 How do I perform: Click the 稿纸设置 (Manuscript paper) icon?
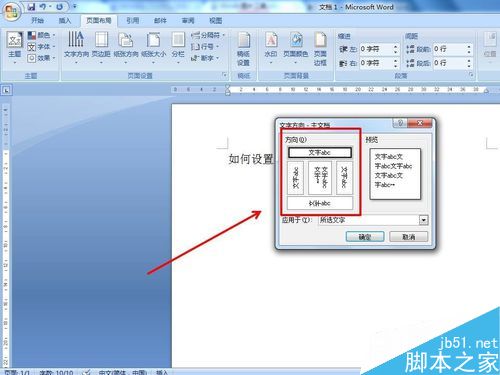tap(244, 49)
